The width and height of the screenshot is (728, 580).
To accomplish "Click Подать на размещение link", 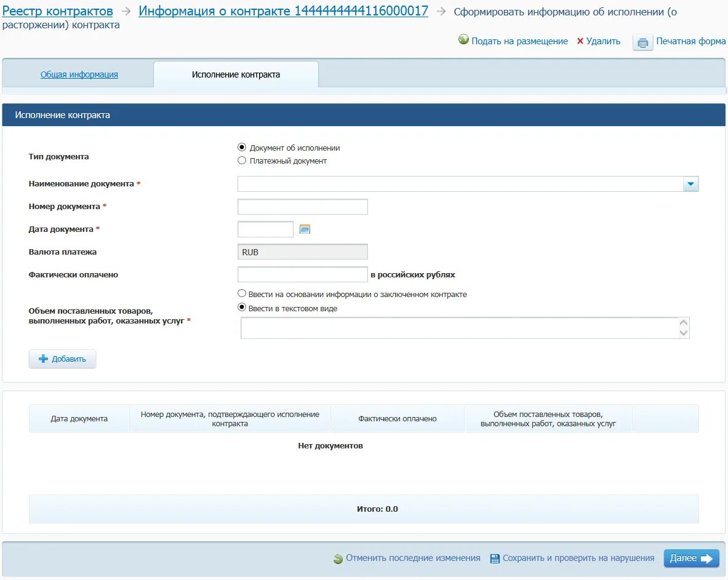I will point(519,41).
